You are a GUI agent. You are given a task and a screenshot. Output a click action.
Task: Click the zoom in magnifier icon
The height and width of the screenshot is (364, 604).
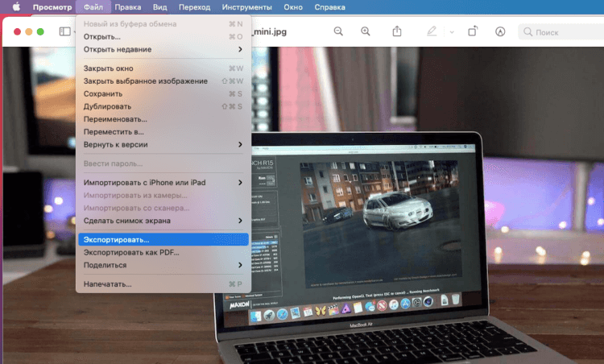pyautogui.click(x=366, y=31)
